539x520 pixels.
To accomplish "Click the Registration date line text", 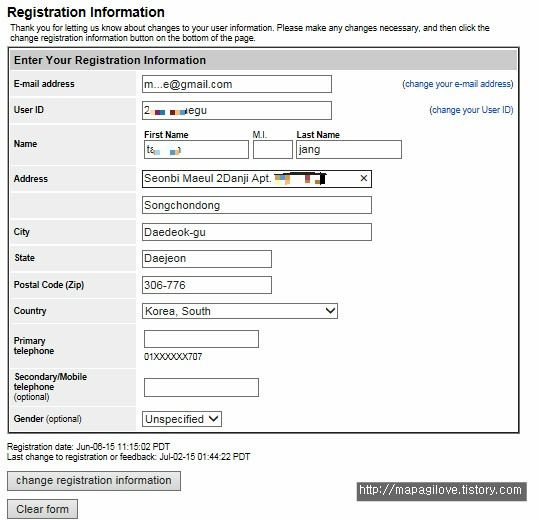I will click(x=88, y=446).
